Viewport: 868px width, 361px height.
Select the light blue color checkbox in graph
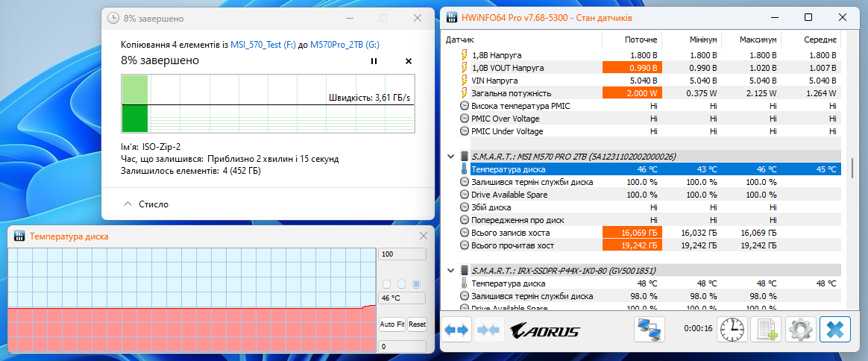click(402, 284)
